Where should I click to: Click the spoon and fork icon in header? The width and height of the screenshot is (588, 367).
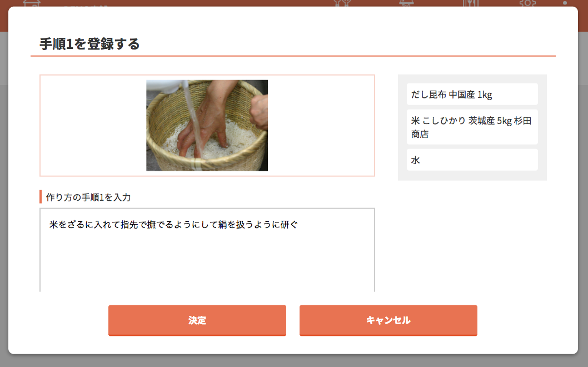coord(342,3)
